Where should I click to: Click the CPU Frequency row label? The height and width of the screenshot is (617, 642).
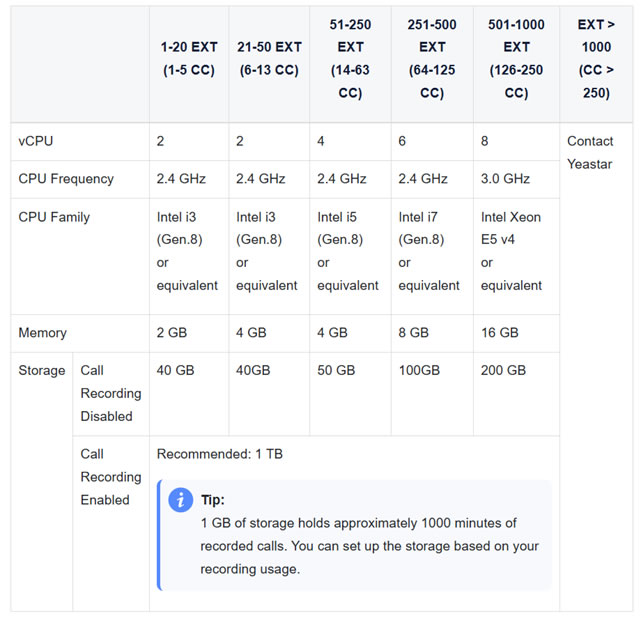tap(66, 179)
